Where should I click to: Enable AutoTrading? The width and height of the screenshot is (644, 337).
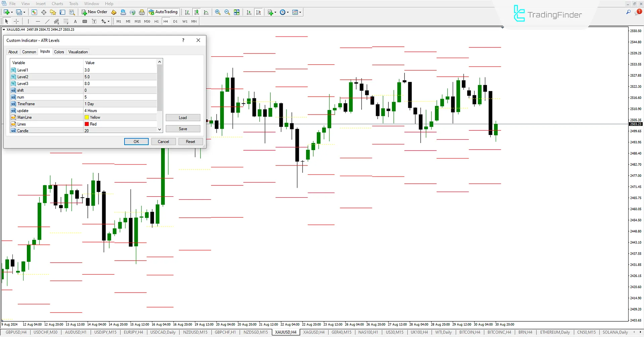coord(163,12)
